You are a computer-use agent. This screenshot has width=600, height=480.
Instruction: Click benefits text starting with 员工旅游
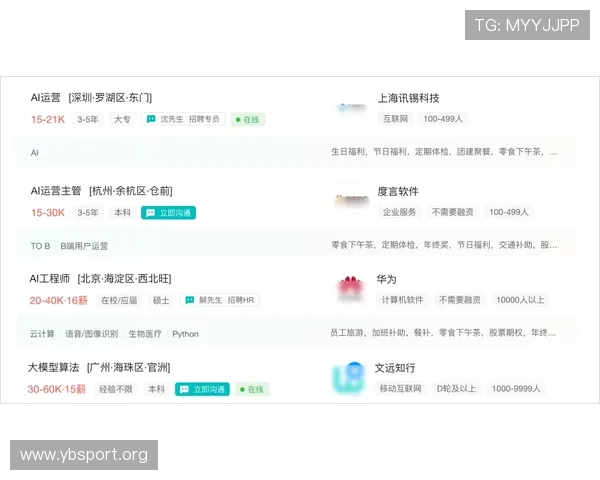click(443, 333)
